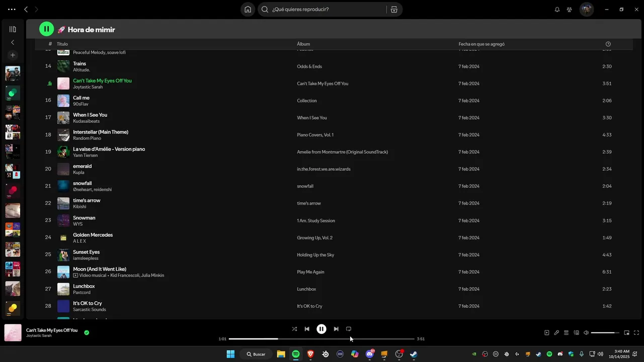Toggle shuffle mode
The width and height of the screenshot is (644, 362).
[x=294, y=329]
